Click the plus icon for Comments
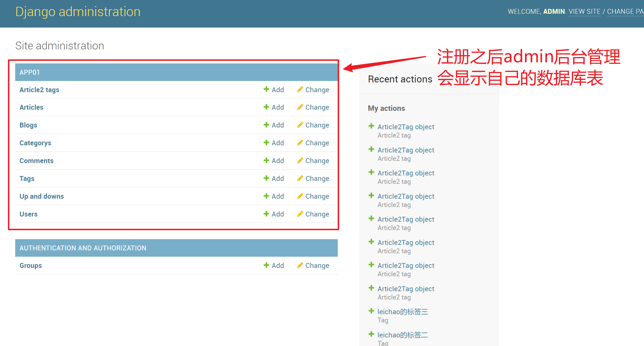The image size is (644, 346). [266, 161]
